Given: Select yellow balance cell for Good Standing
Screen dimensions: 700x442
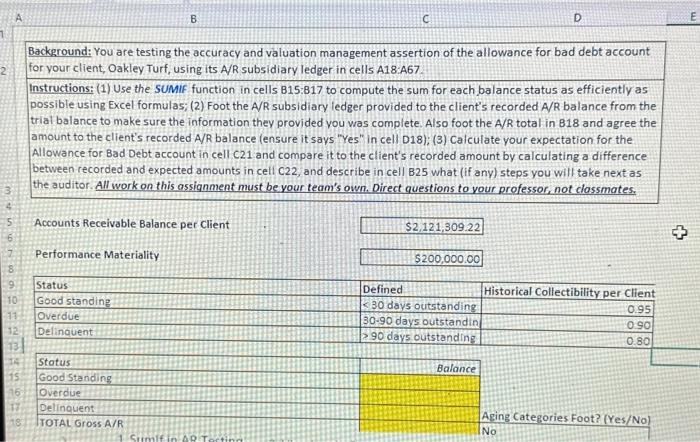Looking at the screenshot, I should 420,384.
